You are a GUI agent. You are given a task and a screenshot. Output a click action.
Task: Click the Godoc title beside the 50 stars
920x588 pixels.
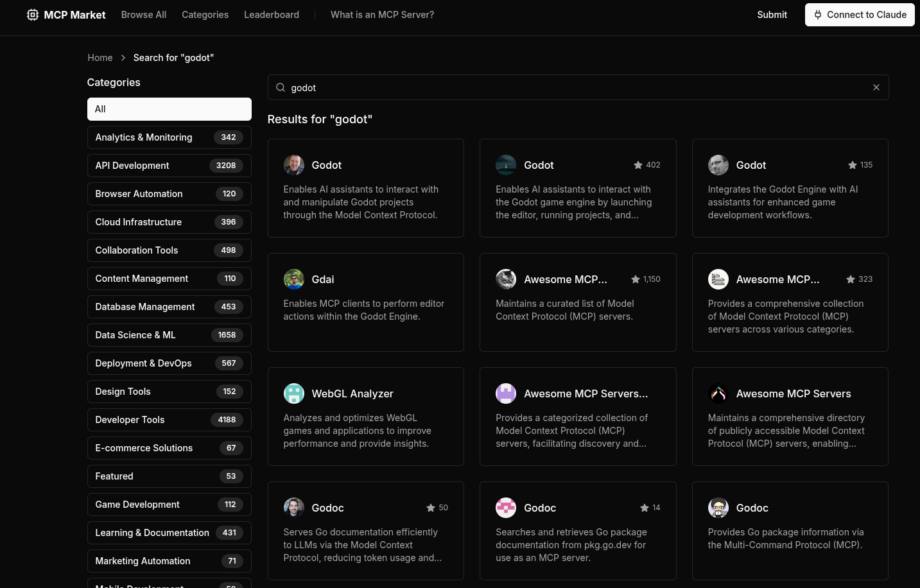[328, 508]
